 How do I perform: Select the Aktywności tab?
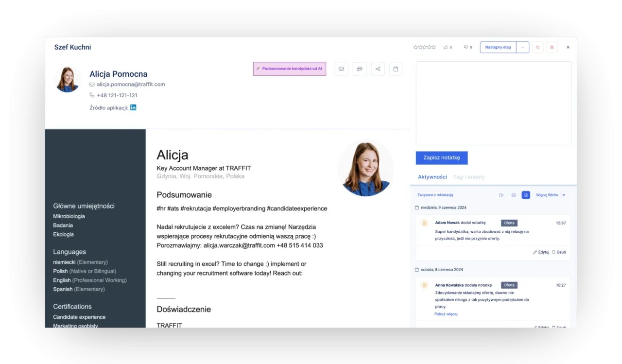(x=432, y=177)
